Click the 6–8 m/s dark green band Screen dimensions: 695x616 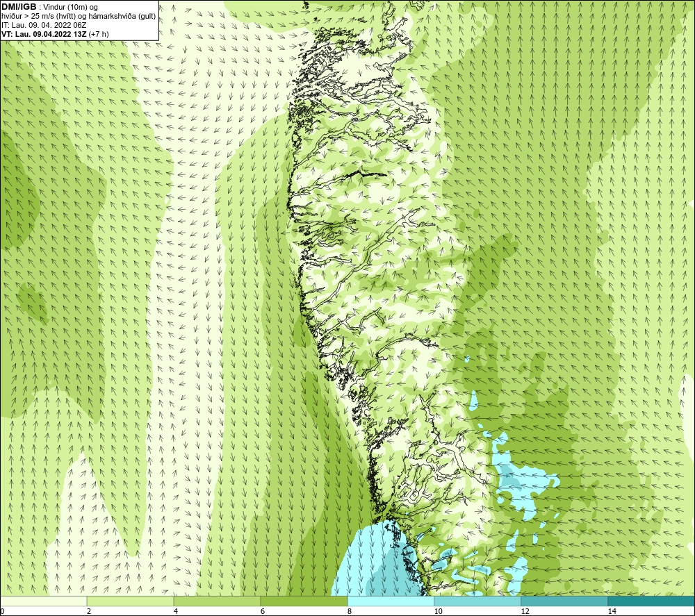tap(304, 601)
